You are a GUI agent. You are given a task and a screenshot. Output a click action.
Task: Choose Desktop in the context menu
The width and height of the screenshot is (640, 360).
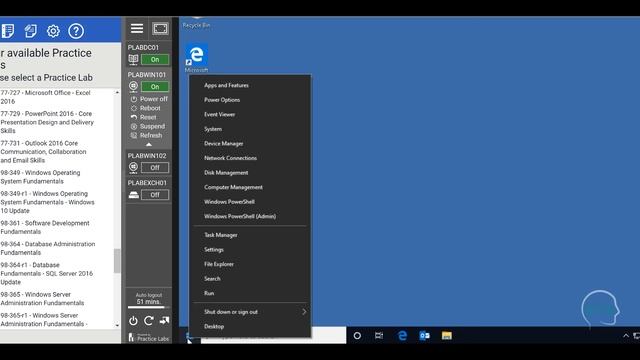pos(214,327)
